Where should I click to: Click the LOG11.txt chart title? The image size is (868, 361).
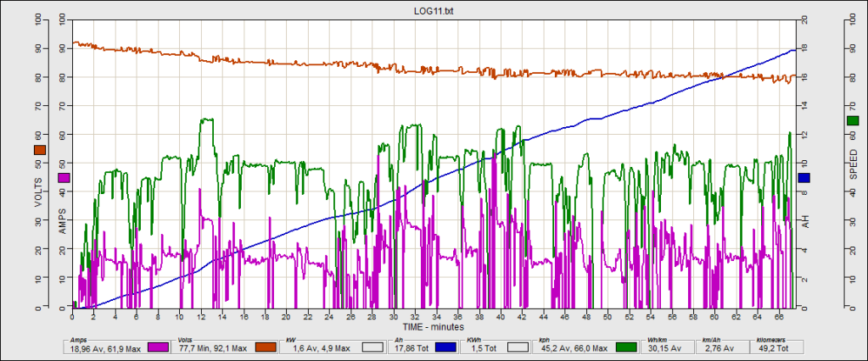click(434, 10)
